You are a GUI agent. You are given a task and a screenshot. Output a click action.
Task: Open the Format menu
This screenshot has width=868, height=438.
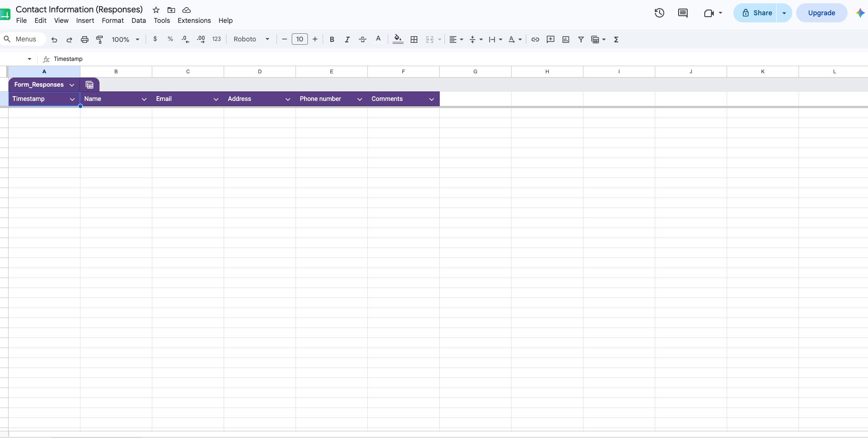tap(113, 20)
